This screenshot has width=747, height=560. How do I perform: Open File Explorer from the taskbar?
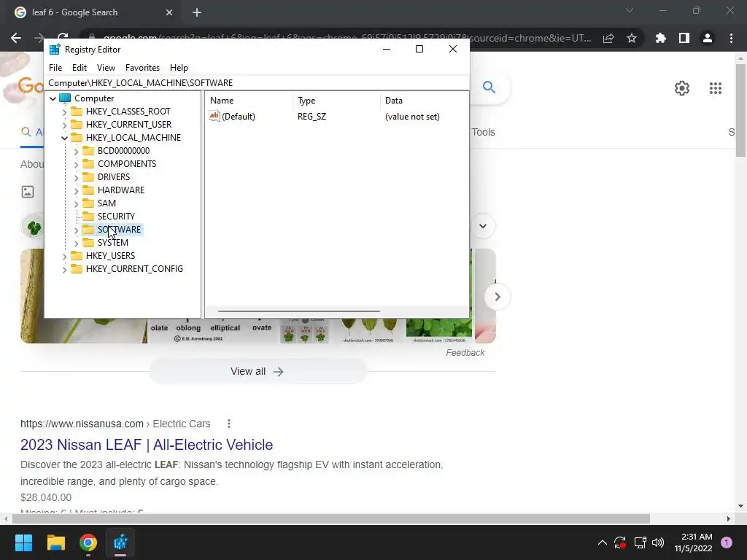coord(55,542)
